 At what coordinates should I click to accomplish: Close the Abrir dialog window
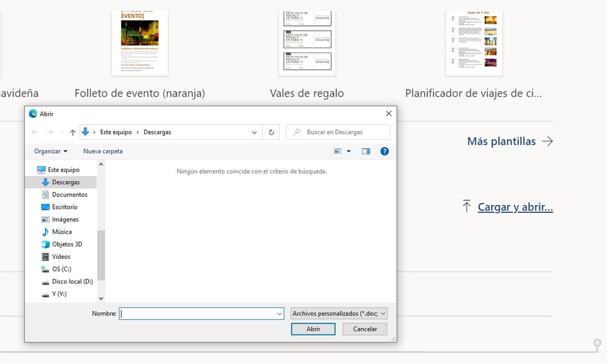(x=388, y=114)
